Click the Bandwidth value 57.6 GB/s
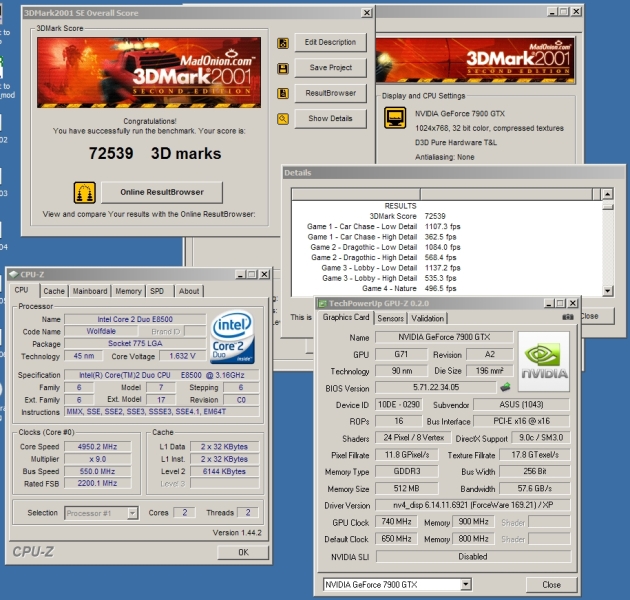 (x=534, y=488)
